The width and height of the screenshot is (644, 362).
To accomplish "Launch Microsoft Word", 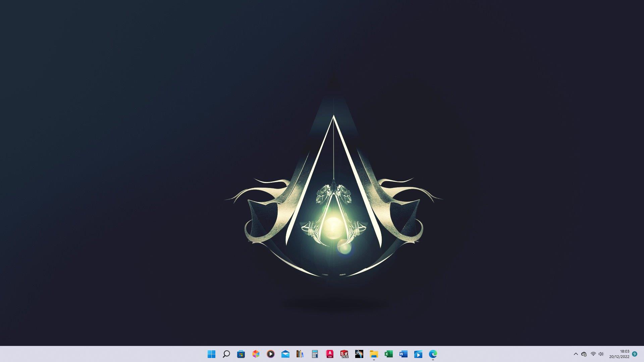I will click(403, 354).
